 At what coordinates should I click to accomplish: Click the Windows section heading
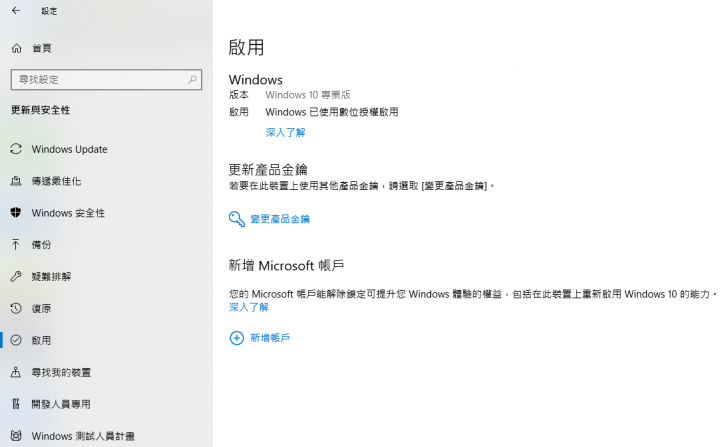click(x=255, y=79)
